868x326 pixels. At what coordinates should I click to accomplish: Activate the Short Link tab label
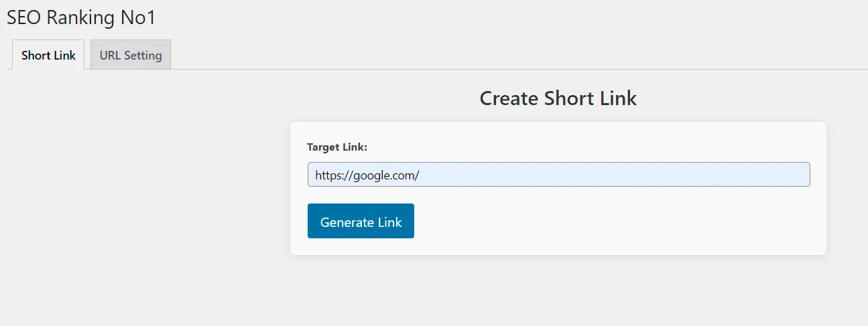coord(48,56)
